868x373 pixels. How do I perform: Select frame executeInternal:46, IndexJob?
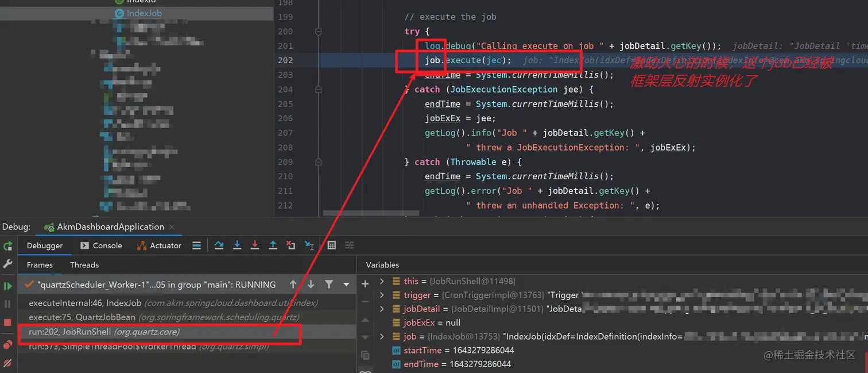[x=187, y=303]
